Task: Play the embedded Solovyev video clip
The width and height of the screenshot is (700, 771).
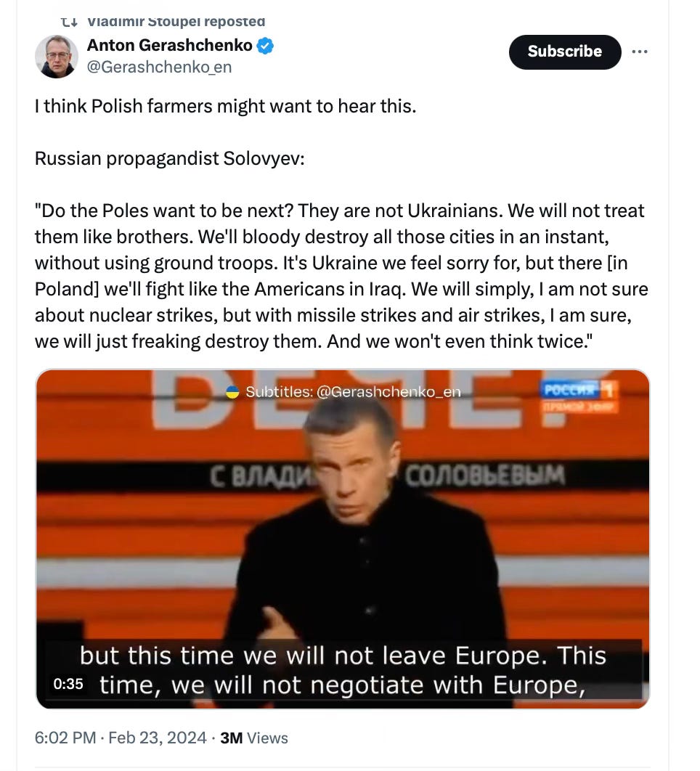Action: (343, 539)
